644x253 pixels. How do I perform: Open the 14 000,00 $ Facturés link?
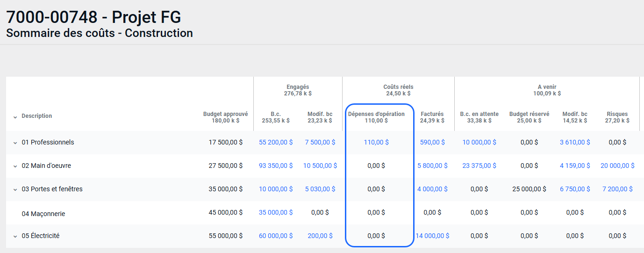pos(432,236)
